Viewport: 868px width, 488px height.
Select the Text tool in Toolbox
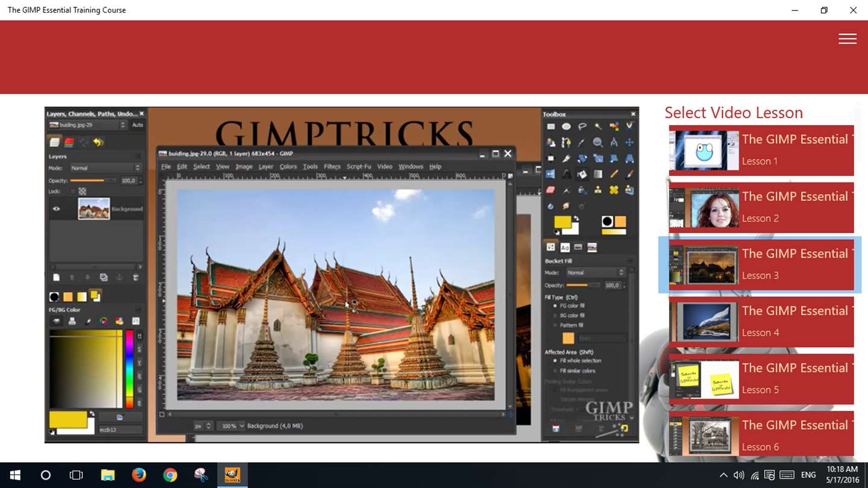click(566, 174)
